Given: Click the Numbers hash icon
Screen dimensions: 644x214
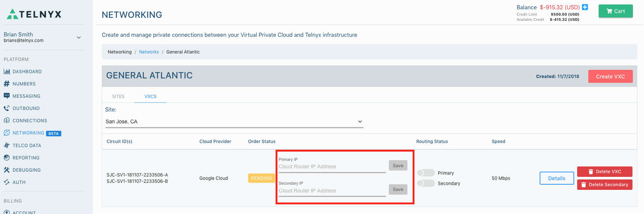Looking at the screenshot, I should click(x=7, y=84).
